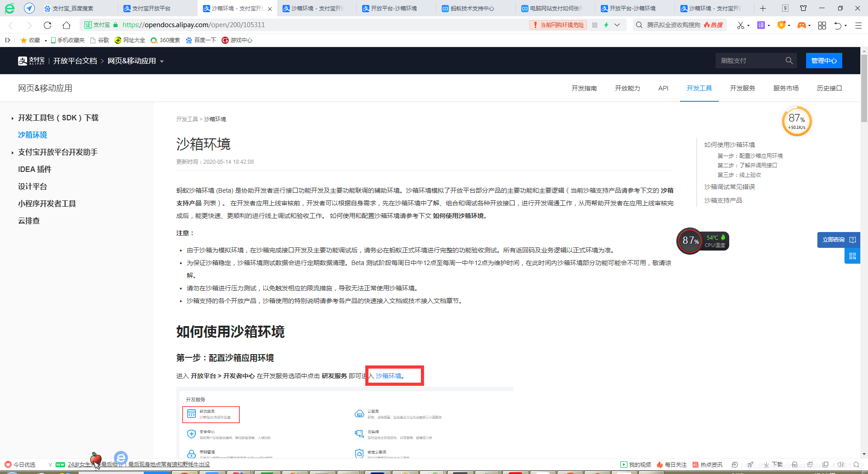Toggle the bookmarks sidebar panel icon

(x=8, y=40)
